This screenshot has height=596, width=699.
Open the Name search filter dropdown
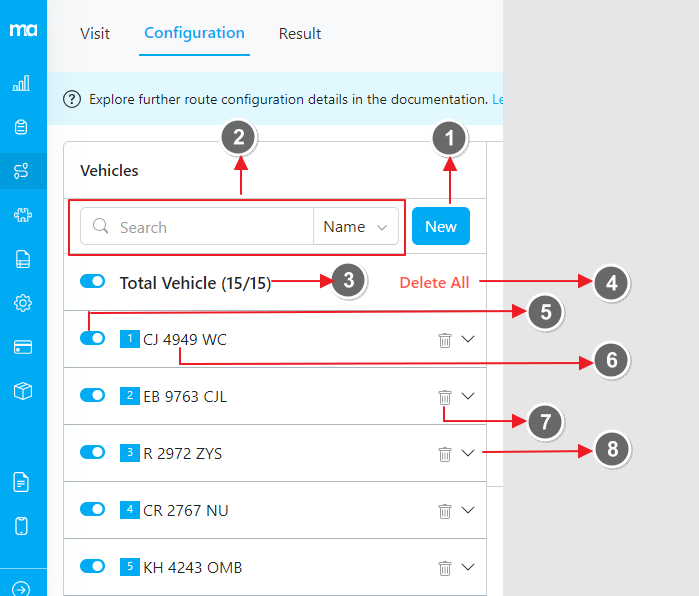point(355,227)
